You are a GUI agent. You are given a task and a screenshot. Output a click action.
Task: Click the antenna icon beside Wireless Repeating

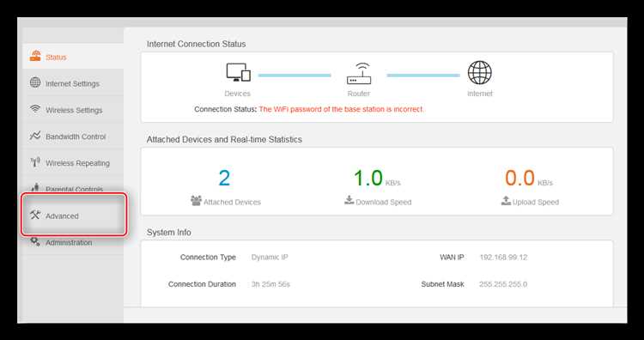pyautogui.click(x=35, y=162)
